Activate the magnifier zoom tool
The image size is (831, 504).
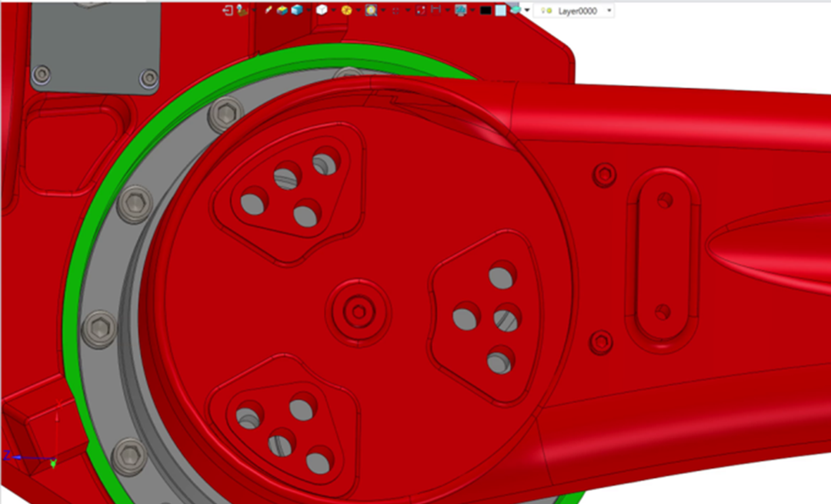coord(371,10)
